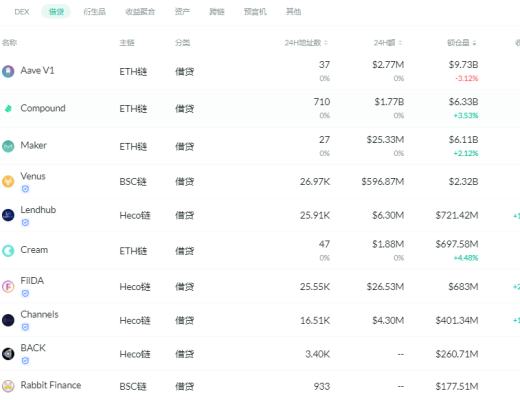
Task: Select the 跨链 tab
Action: [217, 12]
